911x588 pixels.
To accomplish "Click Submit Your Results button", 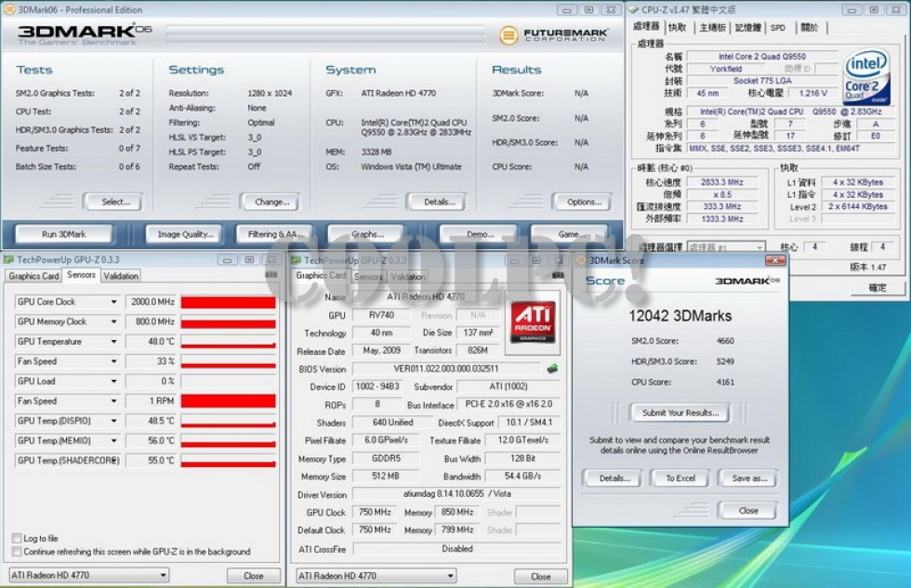I will tap(679, 412).
